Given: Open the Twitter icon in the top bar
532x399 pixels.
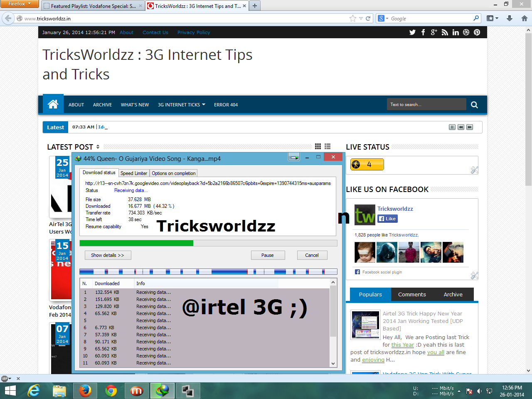Looking at the screenshot, I should pos(412,32).
